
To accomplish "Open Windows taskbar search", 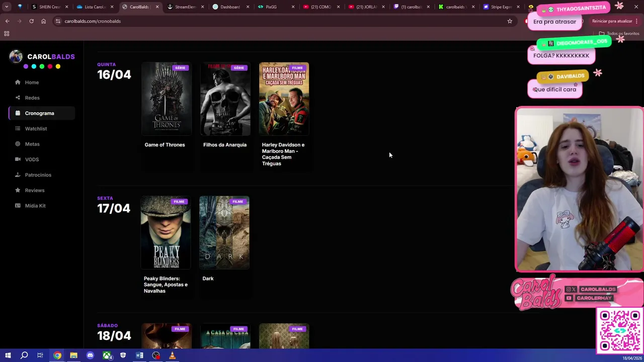I will 24,355.
